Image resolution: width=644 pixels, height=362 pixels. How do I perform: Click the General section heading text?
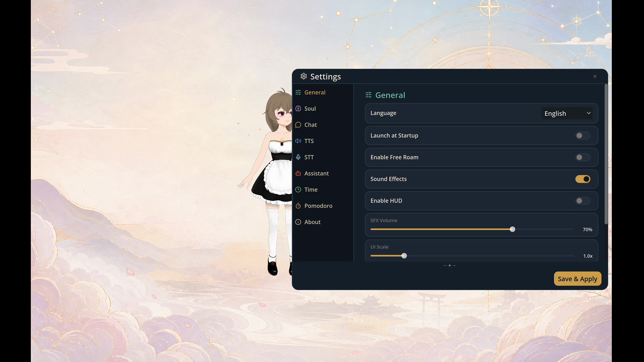coord(390,95)
